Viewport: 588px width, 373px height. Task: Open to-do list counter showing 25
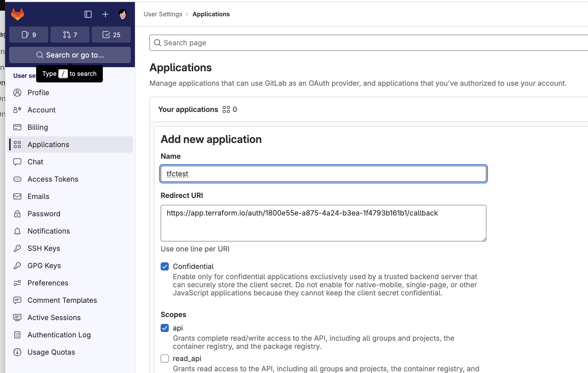[x=111, y=35]
